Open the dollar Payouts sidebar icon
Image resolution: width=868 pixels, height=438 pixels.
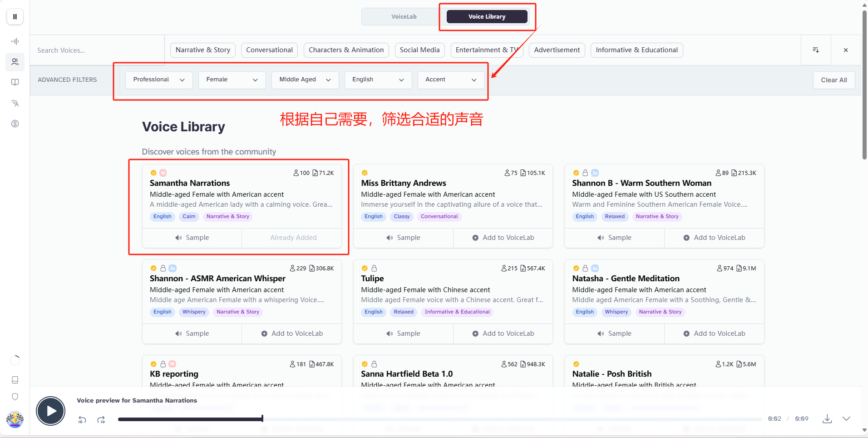[x=15, y=124]
